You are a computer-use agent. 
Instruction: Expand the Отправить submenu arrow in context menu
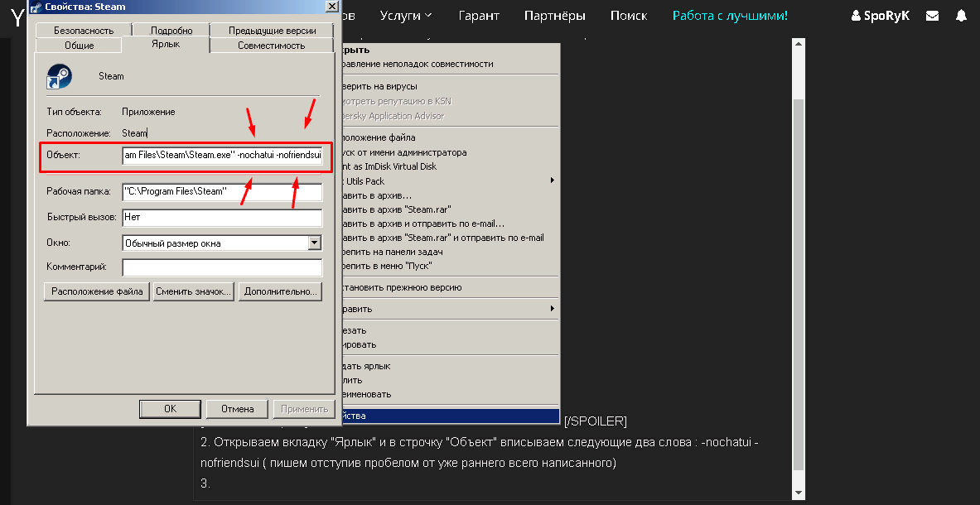(x=552, y=308)
